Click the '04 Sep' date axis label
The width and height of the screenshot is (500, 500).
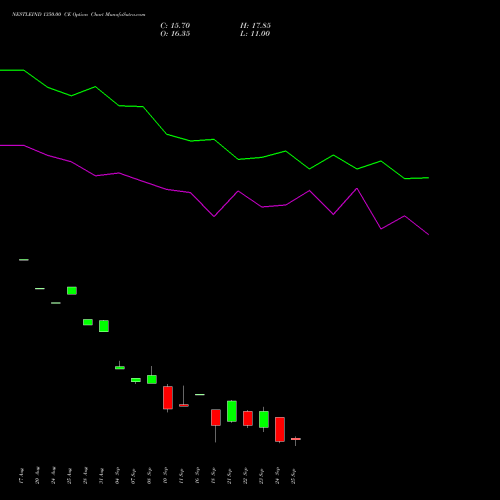click(x=118, y=476)
